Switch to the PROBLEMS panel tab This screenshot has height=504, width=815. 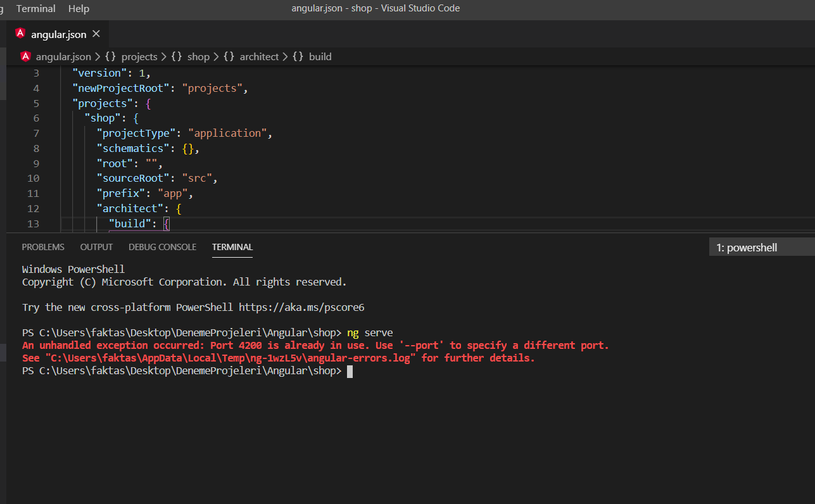(x=43, y=247)
